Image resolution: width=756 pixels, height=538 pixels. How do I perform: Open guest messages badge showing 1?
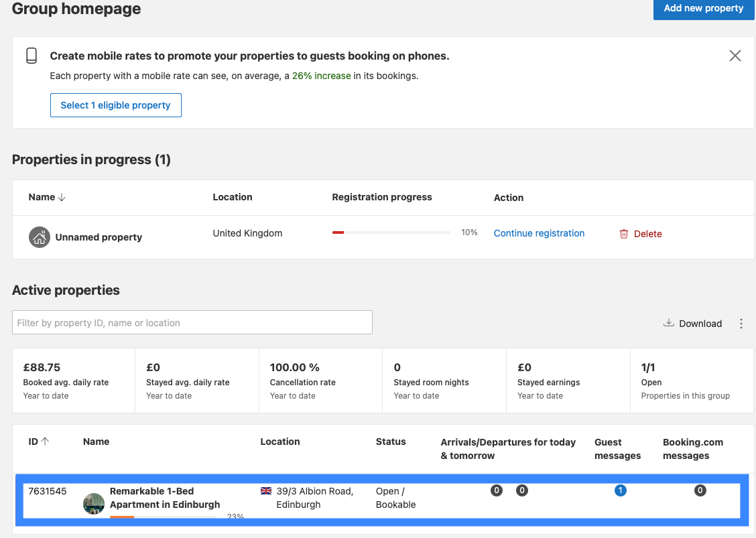[621, 490]
